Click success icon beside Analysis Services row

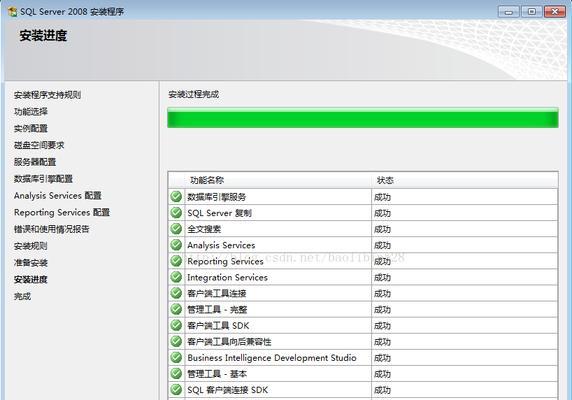(176, 245)
